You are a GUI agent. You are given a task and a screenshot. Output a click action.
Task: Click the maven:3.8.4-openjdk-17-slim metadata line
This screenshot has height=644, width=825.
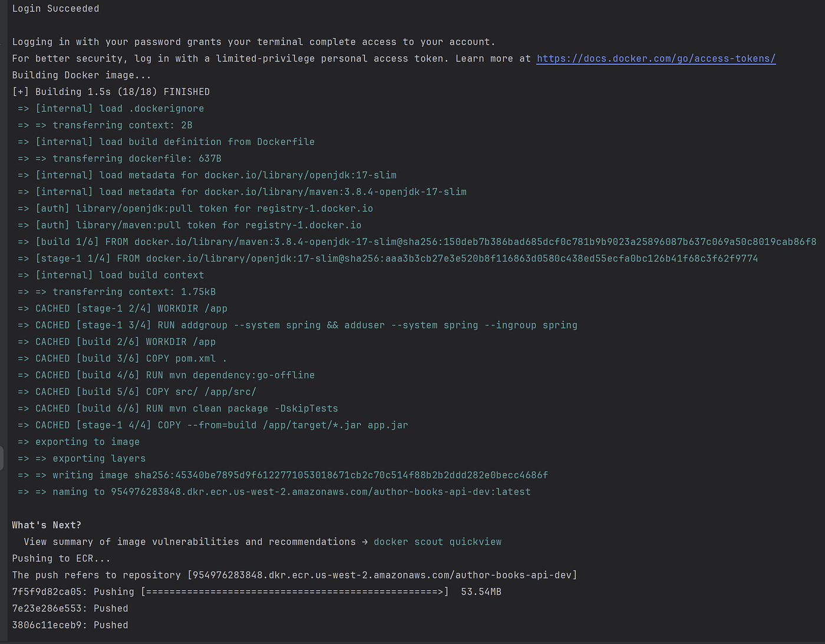tap(242, 191)
